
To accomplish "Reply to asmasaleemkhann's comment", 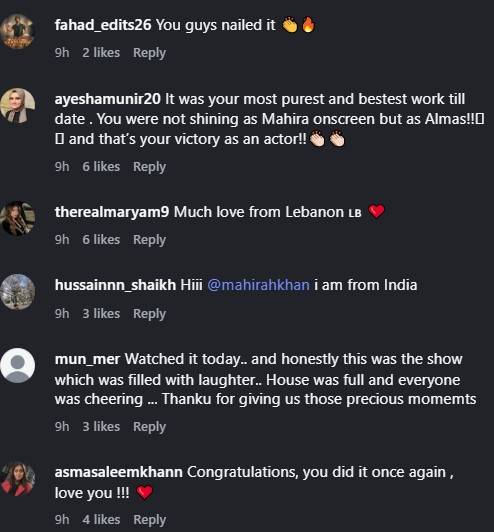I will coord(150,520).
